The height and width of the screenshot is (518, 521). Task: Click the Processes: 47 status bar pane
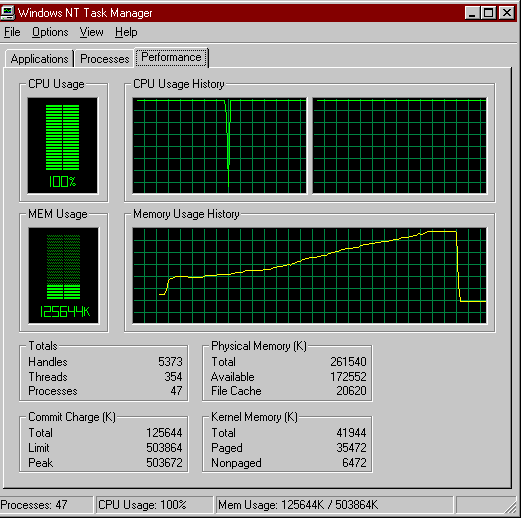tap(46, 505)
